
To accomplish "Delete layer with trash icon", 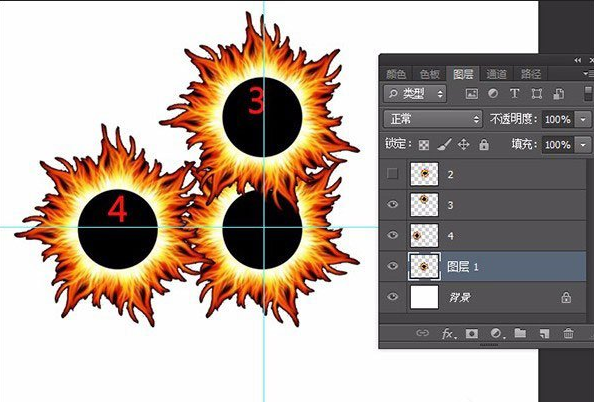I will point(568,333).
